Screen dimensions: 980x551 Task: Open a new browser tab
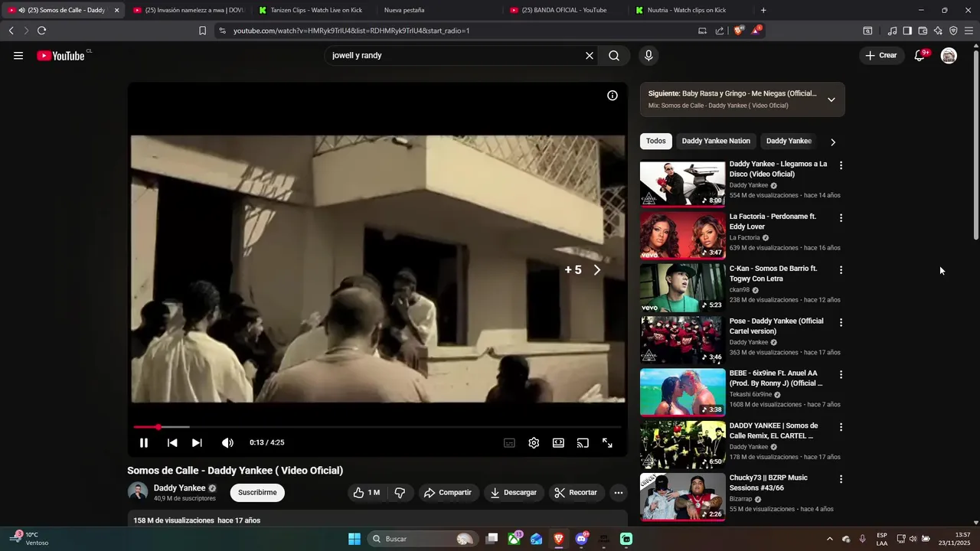pos(763,10)
